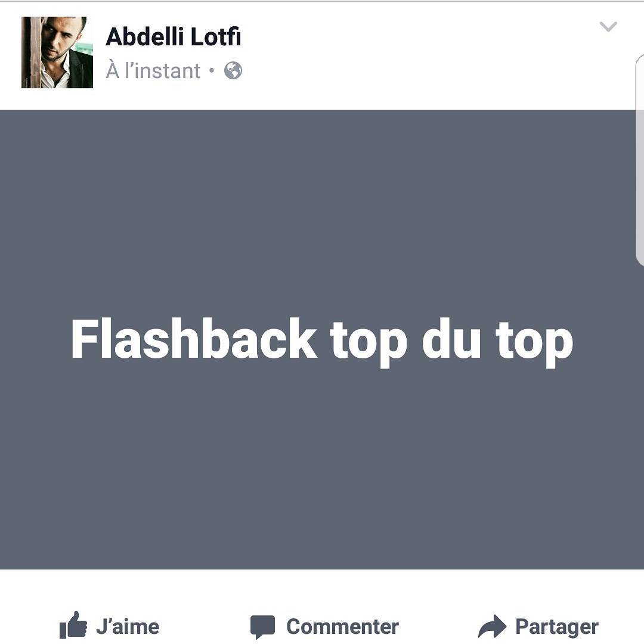Select the Commenter text label
This screenshot has height=644, width=644.
point(342,627)
